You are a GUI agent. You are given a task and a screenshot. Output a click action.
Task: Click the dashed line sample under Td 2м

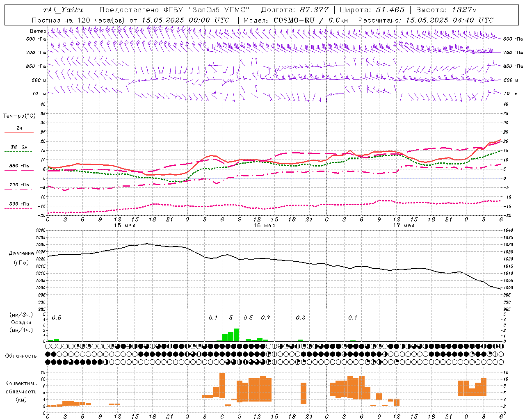pos(18,152)
